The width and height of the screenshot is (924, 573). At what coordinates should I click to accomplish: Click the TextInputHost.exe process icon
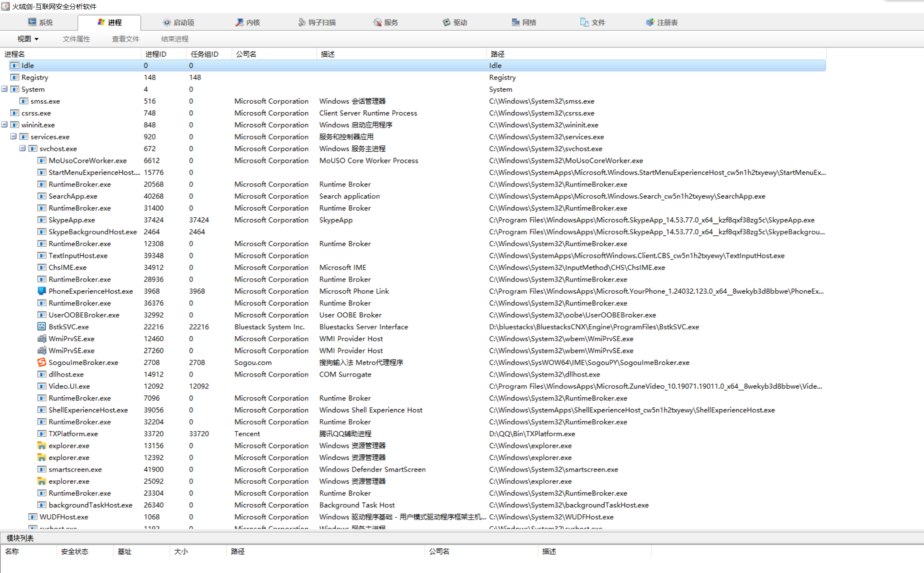(x=42, y=255)
